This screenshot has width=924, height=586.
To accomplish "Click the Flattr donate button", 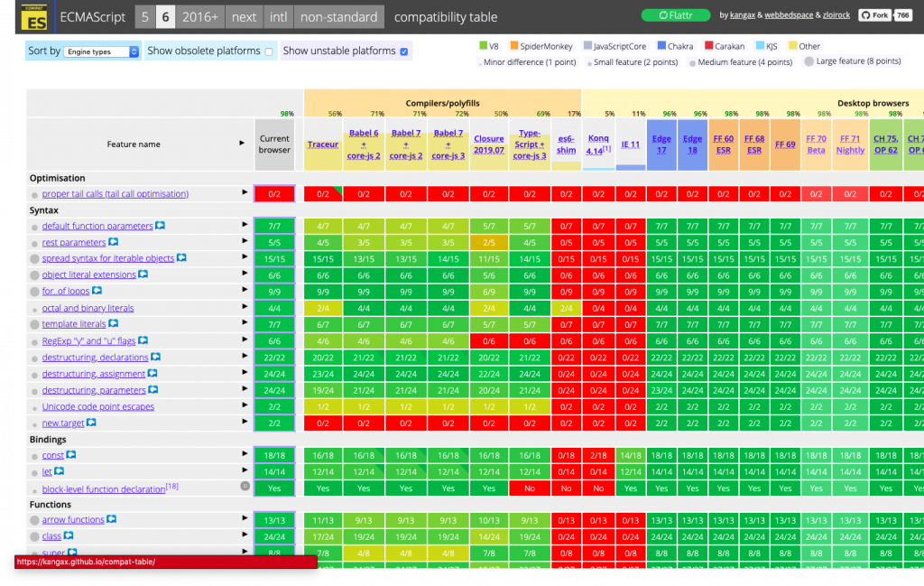I will (675, 15).
